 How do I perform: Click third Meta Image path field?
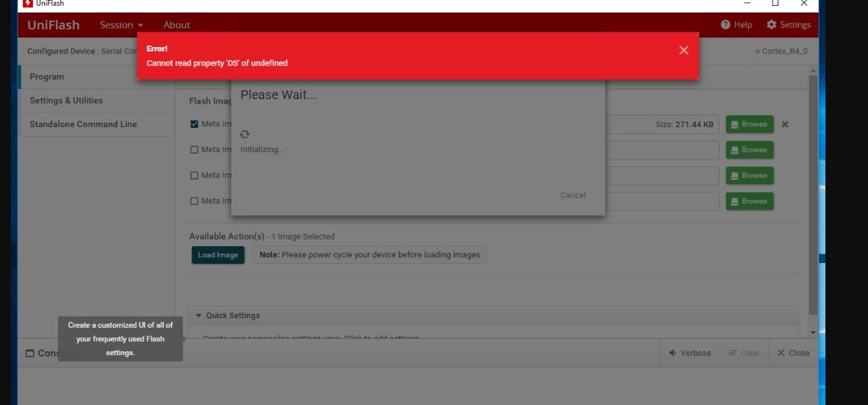pyautogui.click(x=662, y=175)
